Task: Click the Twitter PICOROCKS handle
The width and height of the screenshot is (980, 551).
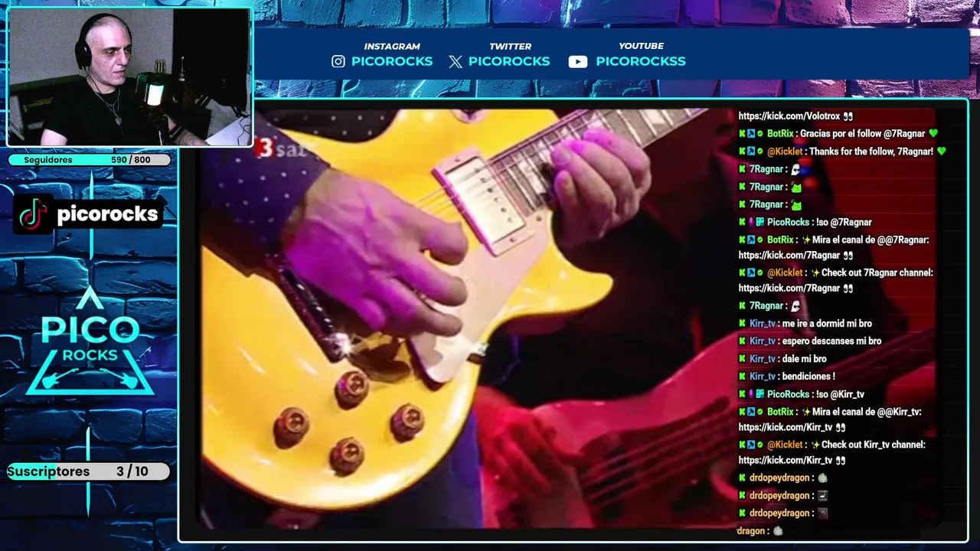Action: [509, 61]
